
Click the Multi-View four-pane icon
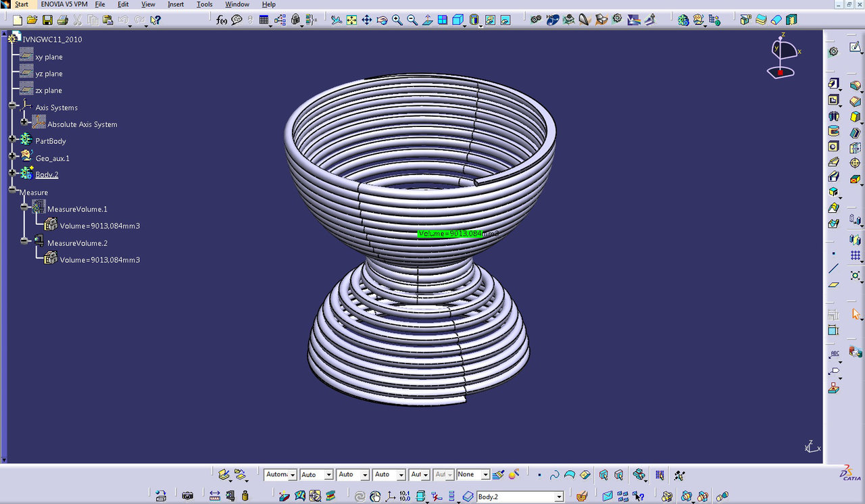pyautogui.click(x=443, y=20)
